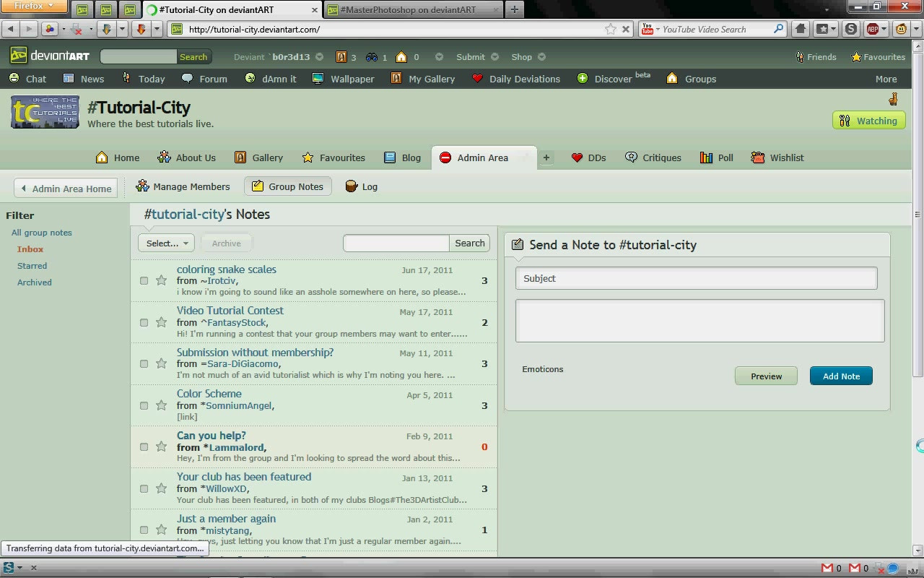The width and height of the screenshot is (924, 578).
Task: Click the notes search input field
Action: pyautogui.click(x=396, y=243)
